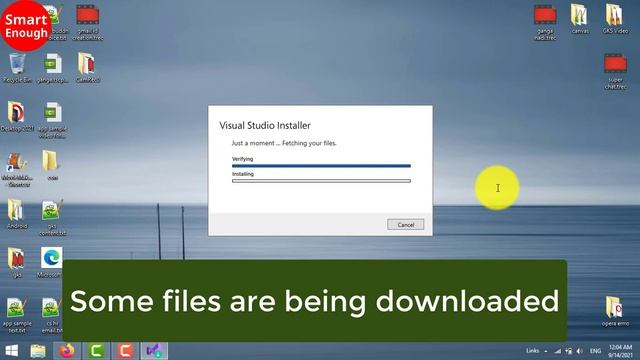Select the cs hr email.txt file

pos(51,316)
